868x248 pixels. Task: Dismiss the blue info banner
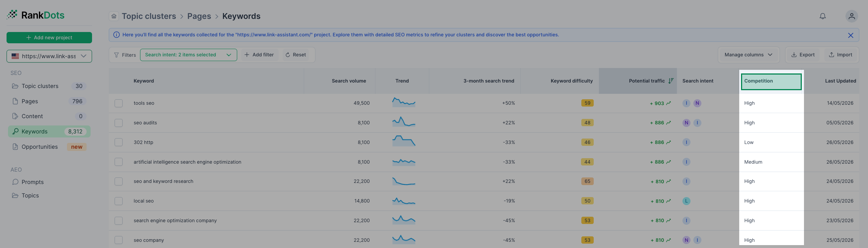(851, 35)
